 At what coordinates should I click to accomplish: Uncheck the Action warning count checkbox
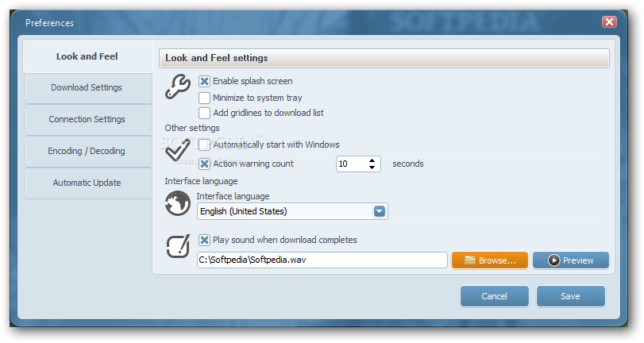coord(204,164)
